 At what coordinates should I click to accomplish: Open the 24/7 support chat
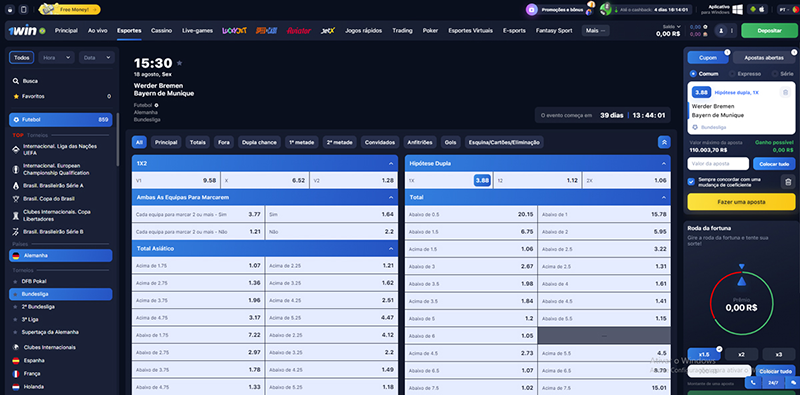click(x=773, y=382)
